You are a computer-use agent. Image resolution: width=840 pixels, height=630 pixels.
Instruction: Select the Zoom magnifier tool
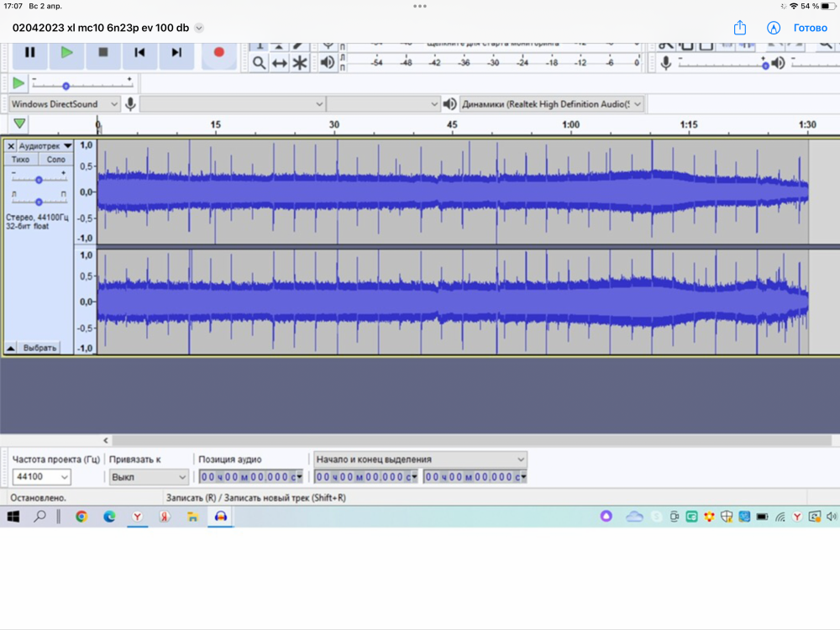coord(260,63)
